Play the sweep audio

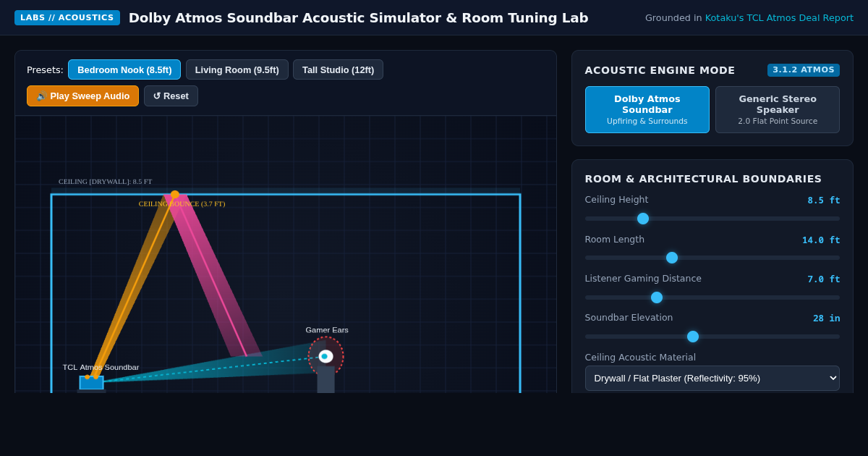(82, 96)
